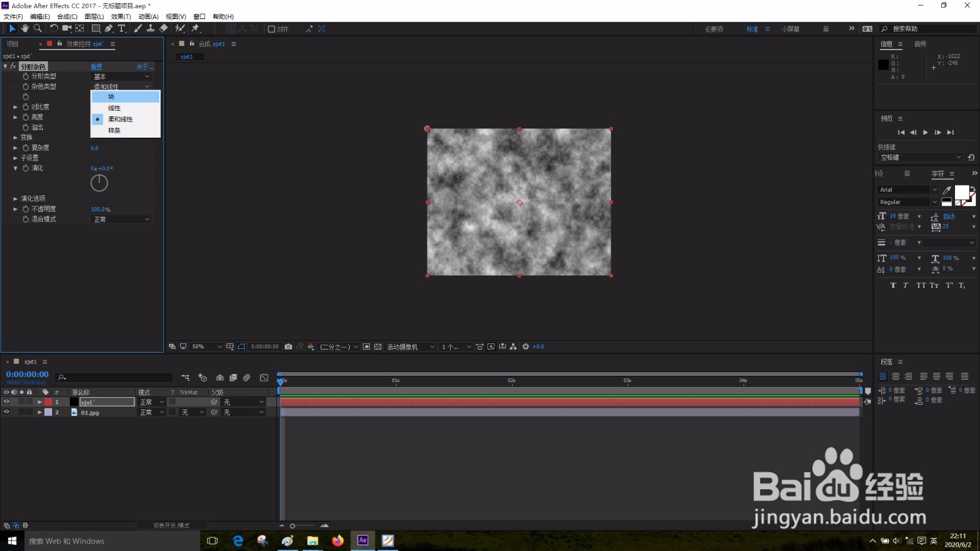Open the 空格键 shortcut dropdown
Image resolution: width=980 pixels, height=551 pixels.
click(x=921, y=157)
